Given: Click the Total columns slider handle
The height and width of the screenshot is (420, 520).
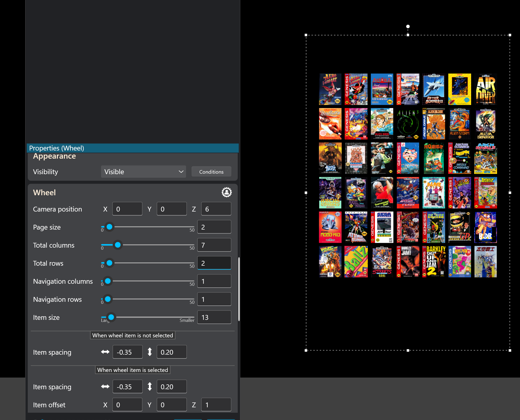Looking at the screenshot, I should pyautogui.click(x=118, y=245).
